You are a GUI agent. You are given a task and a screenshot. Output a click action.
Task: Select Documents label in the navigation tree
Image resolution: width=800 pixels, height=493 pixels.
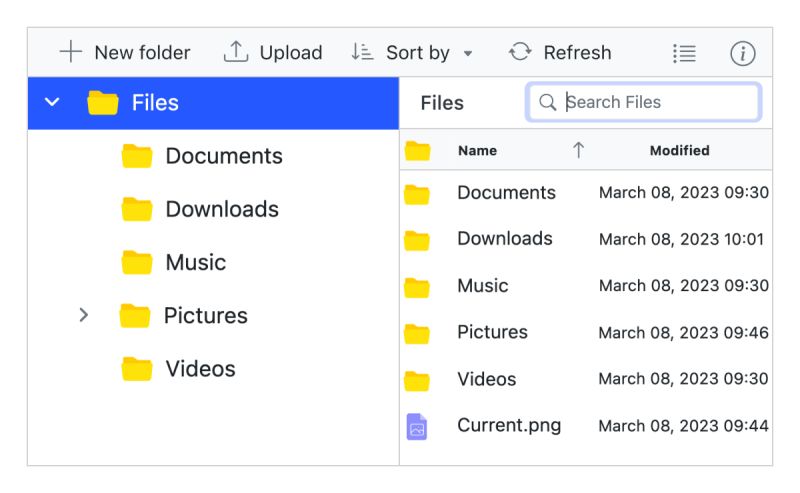[x=224, y=156]
